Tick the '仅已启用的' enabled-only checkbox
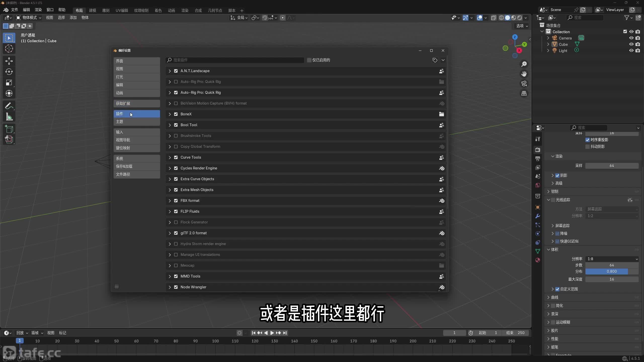The width and height of the screenshot is (644, 362). click(309, 60)
